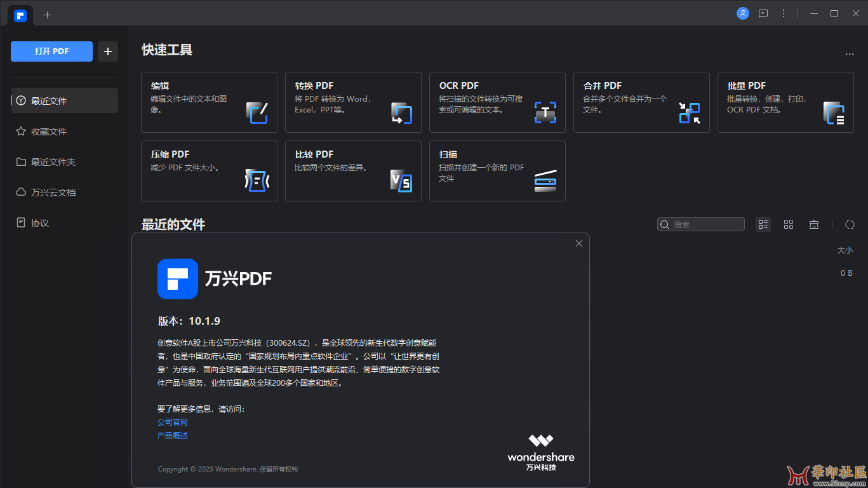Open the 比较 PDF tool card

click(353, 171)
